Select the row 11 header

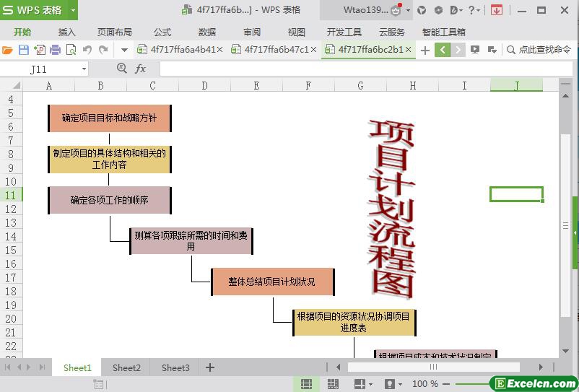pyautogui.click(x=11, y=195)
